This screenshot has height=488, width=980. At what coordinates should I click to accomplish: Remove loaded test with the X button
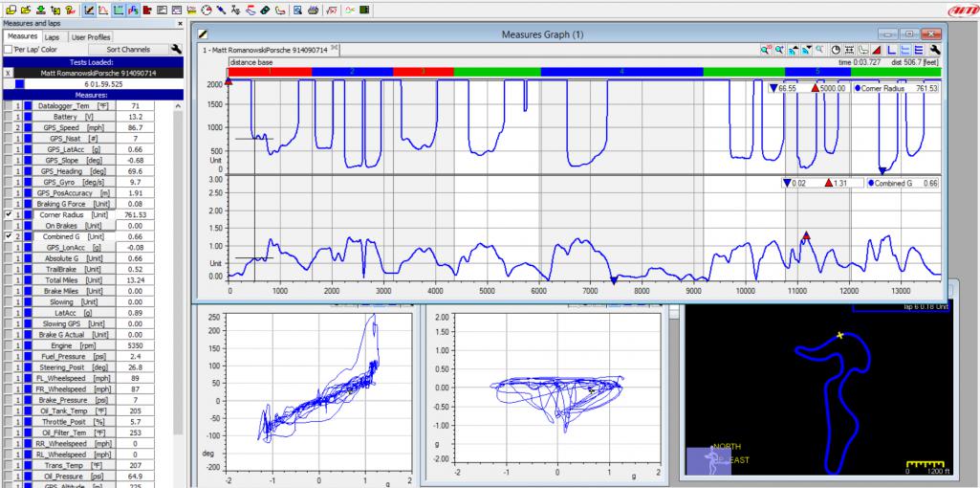(8, 72)
